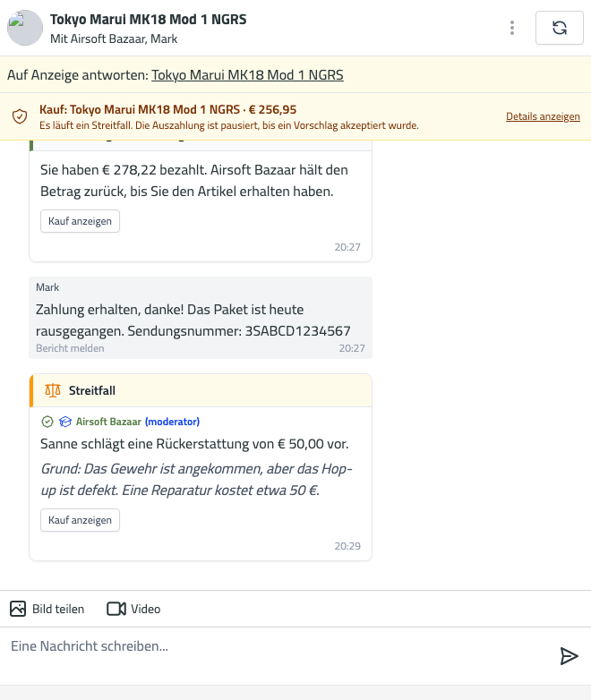Viewport: 591px width, 700px height.
Task: Click Bild teilen to share an image
Action: click(47, 609)
